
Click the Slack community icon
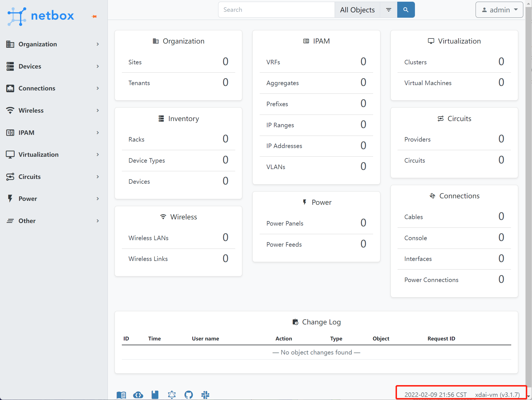[205, 395]
